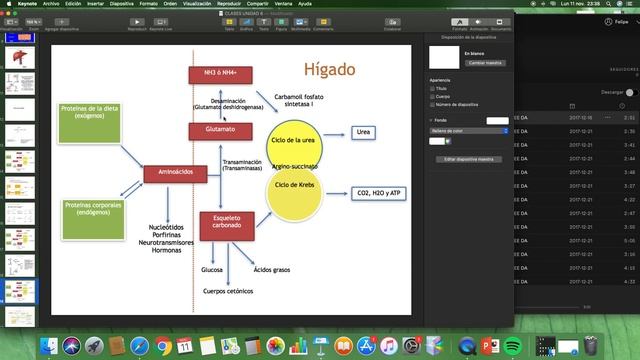Open the Archivo menu

tap(51, 4)
